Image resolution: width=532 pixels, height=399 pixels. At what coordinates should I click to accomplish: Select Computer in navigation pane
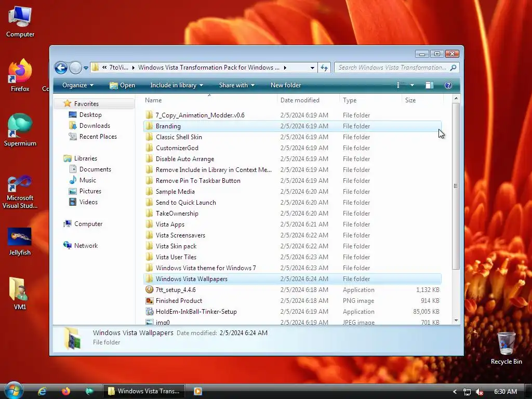pyautogui.click(x=88, y=224)
